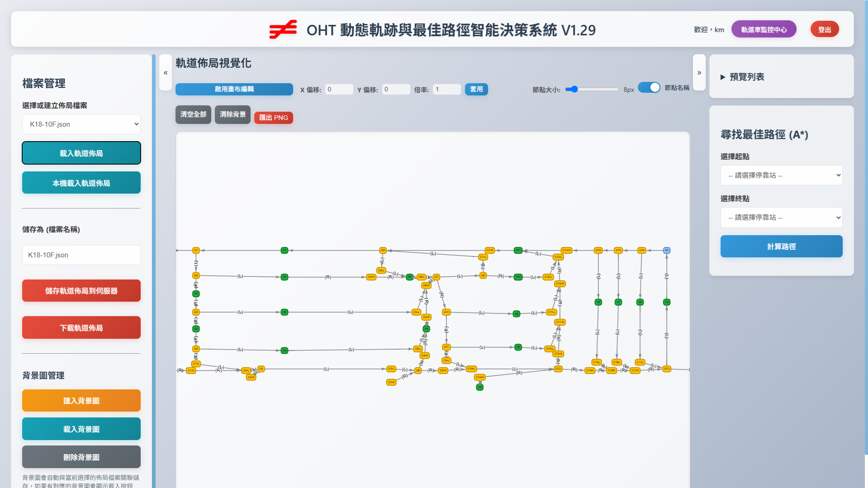Click the 倍率 scale input field
Screen dimensions: 868x488
point(447,89)
